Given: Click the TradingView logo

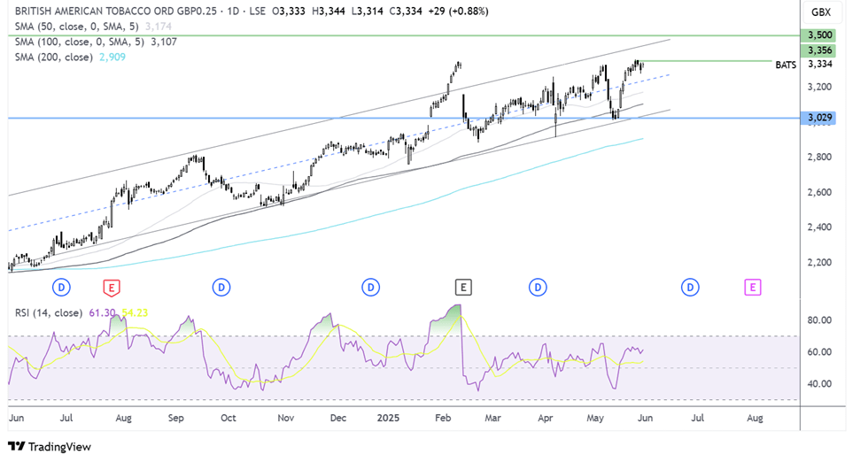Looking at the screenshot, I should 50,446.
